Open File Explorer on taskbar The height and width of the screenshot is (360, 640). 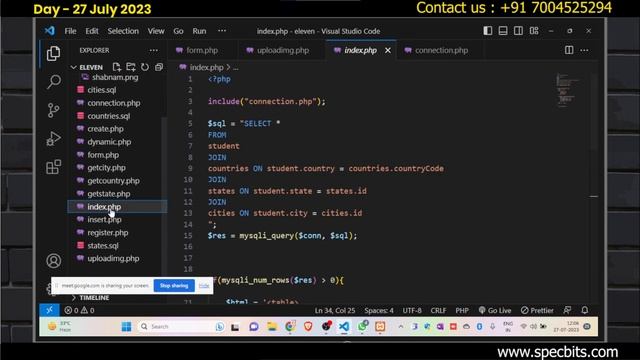pos(272,327)
